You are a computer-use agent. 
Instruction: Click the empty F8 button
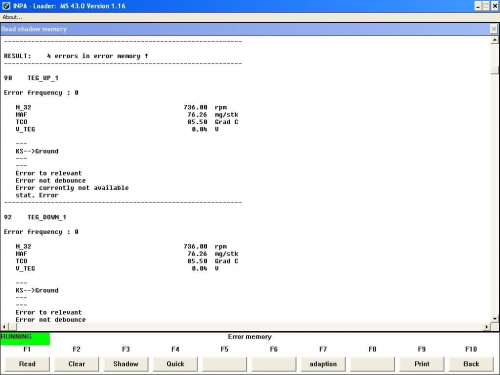coord(372,364)
